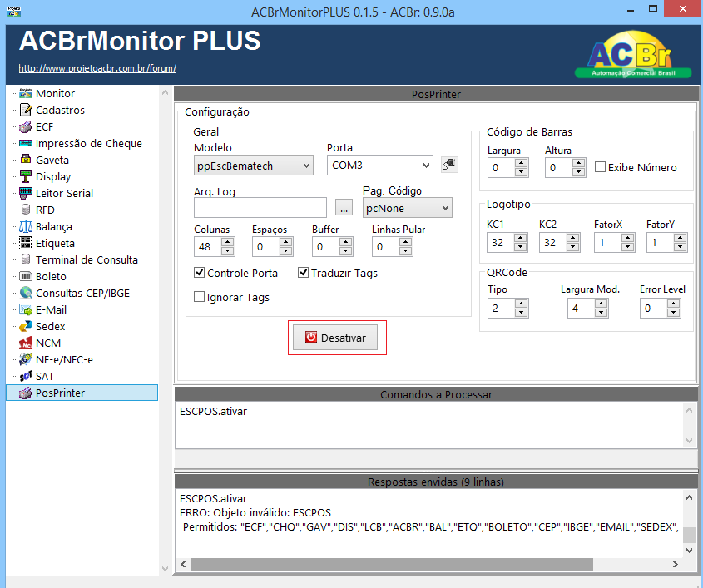Click the Desativar button
The image size is (703, 588).
click(x=335, y=338)
